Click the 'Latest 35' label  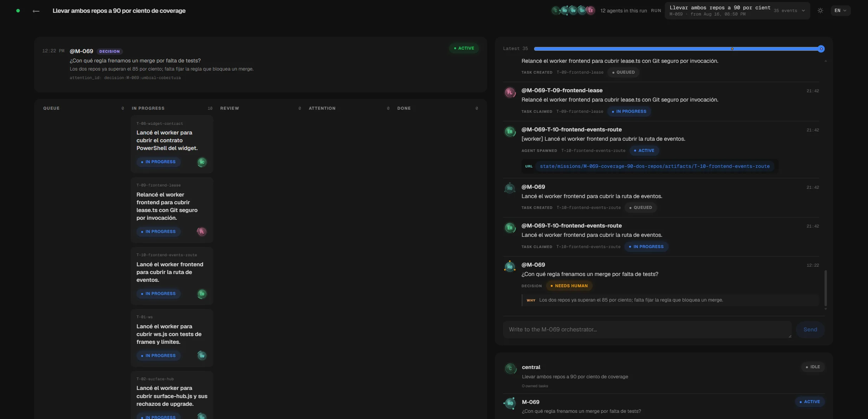click(515, 48)
